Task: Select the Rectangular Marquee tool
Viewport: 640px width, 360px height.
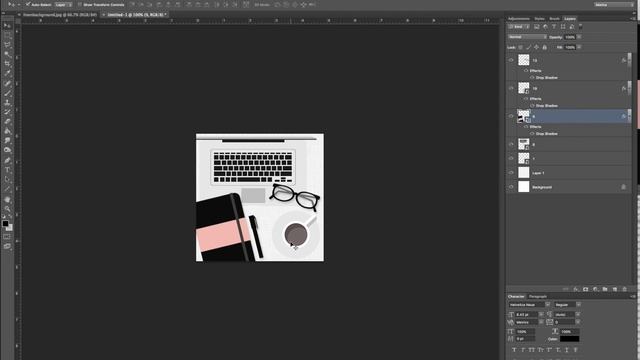Action: click(x=7, y=35)
